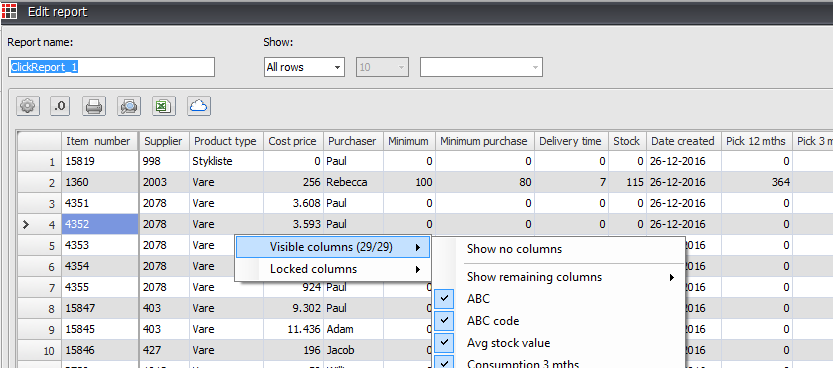Click the Report name input field

(112, 67)
